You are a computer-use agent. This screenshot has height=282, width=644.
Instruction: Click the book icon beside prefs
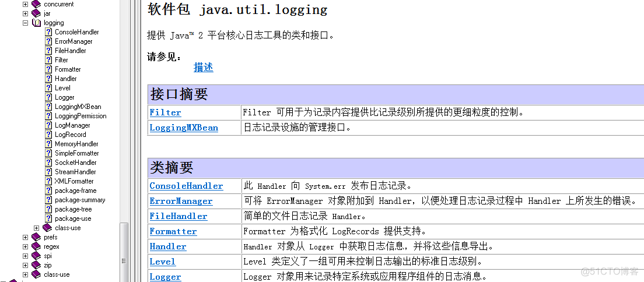point(36,237)
